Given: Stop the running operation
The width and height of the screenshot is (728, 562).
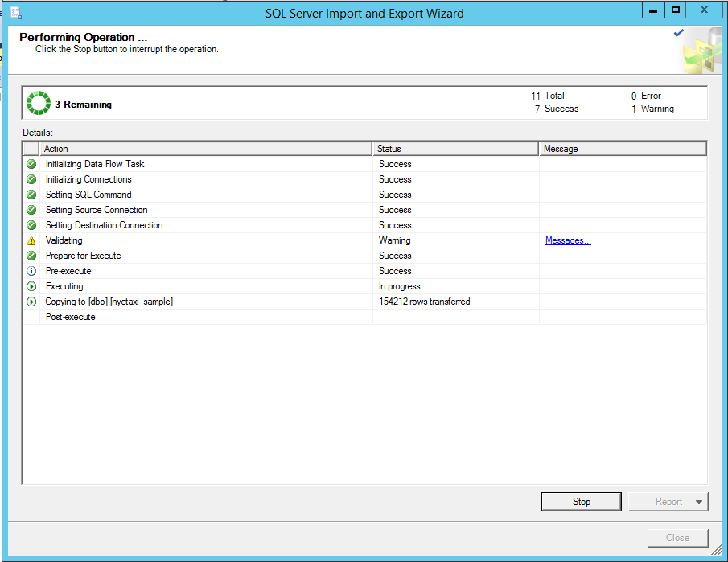Looking at the screenshot, I should pyautogui.click(x=582, y=502).
